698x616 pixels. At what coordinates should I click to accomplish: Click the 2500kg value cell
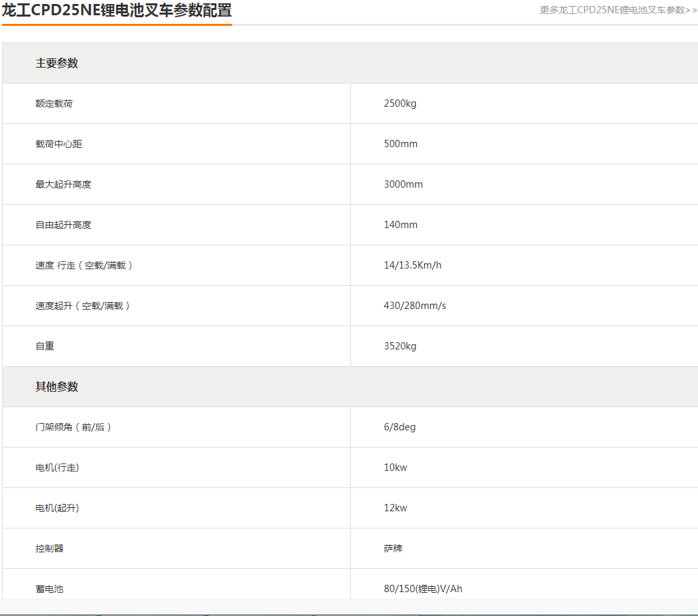[400, 103]
